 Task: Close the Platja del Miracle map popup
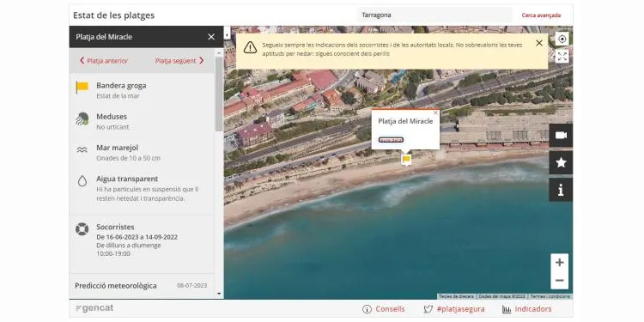pos(435,112)
